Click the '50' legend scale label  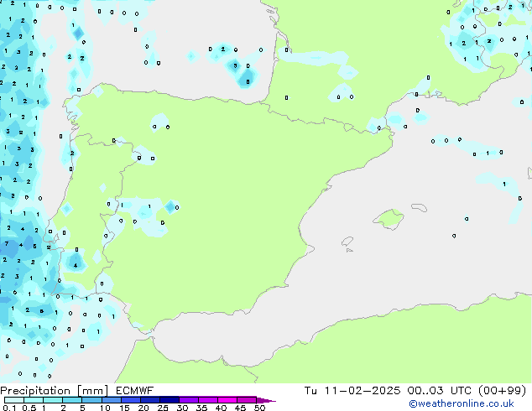point(259,408)
